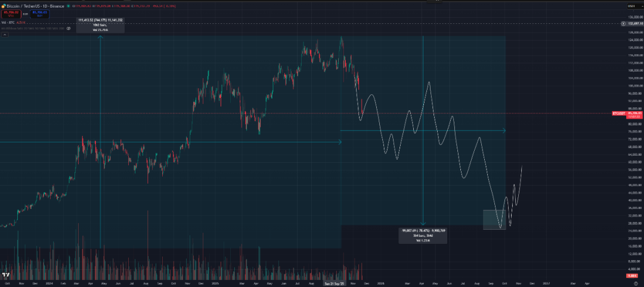Click the red Sell price button
The width and height of the screenshot is (644, 287).
click(x=11, y=13)
